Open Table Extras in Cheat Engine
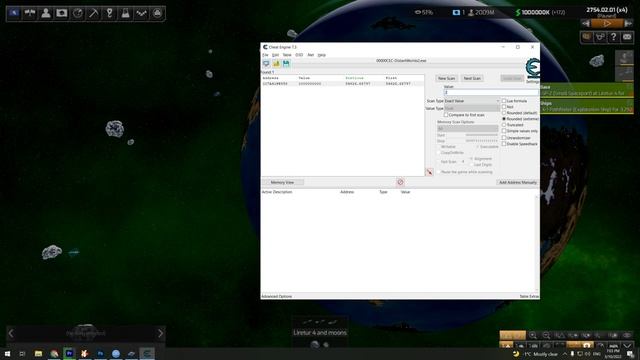The image size is (640, 360). tap(529, 296)
